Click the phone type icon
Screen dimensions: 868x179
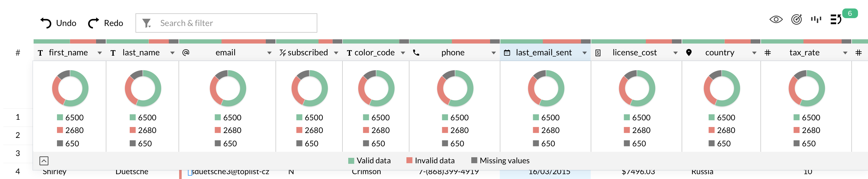(x=416, y=53)
